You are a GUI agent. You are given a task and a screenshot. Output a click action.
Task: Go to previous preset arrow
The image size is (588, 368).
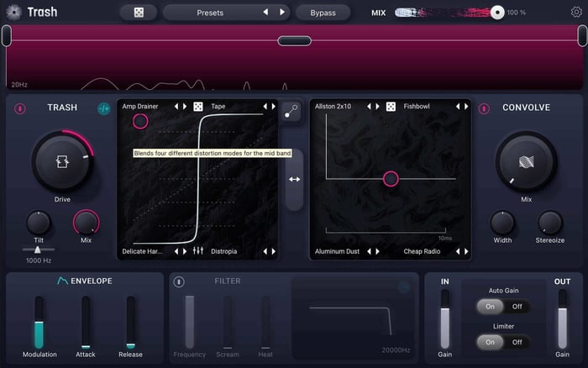(265, 12)
